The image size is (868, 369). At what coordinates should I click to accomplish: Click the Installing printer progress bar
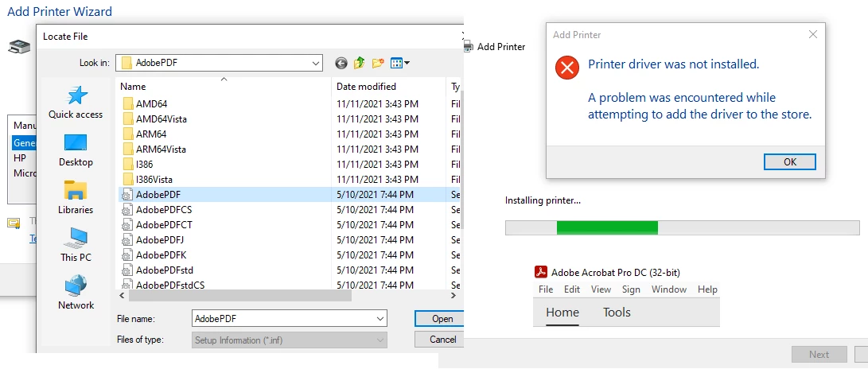682,228
